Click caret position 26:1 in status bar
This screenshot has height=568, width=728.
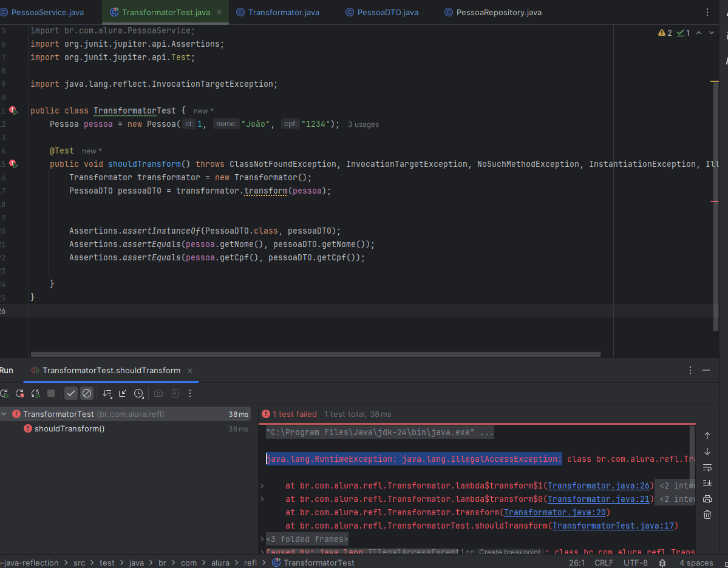577,563
